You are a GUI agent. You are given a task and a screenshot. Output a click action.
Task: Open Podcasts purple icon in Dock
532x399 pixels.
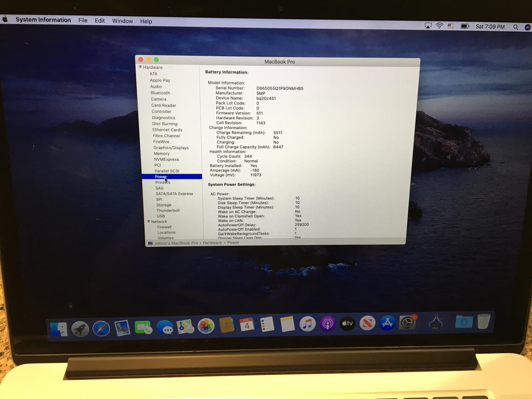(327, 324)
